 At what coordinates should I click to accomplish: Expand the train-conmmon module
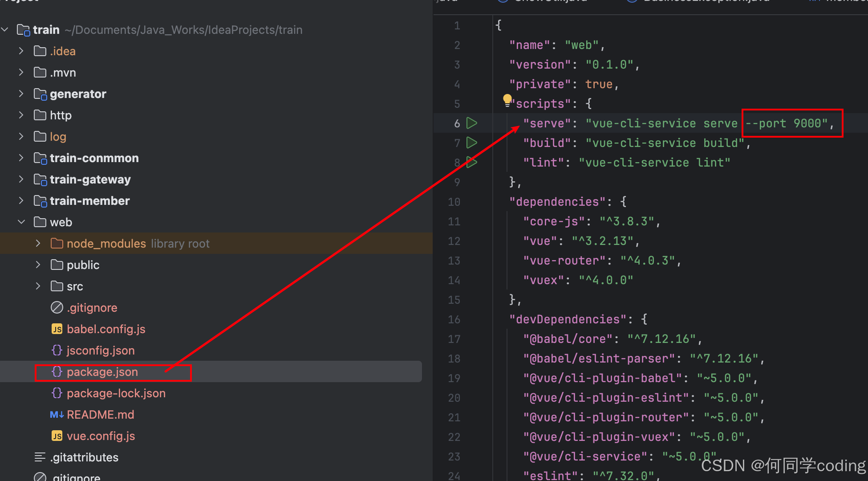pyautogui.click(x=21, y=158)
